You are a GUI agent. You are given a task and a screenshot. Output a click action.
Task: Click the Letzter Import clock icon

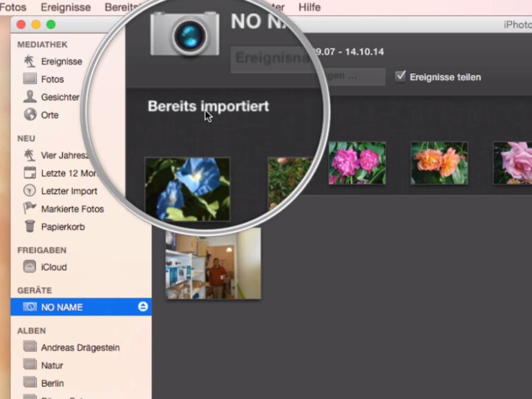pyautogui.click(x=30, y=191)
